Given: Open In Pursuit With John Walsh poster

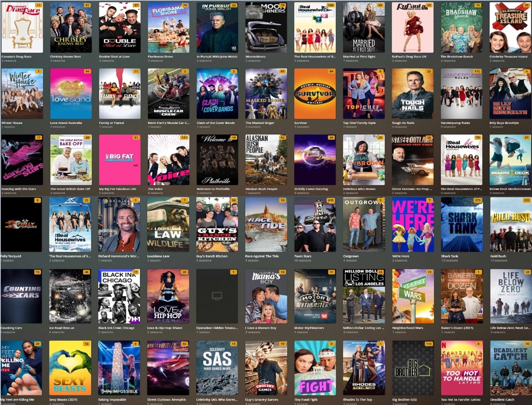Looking at the screenshot, I should click(x=218, y=27).
